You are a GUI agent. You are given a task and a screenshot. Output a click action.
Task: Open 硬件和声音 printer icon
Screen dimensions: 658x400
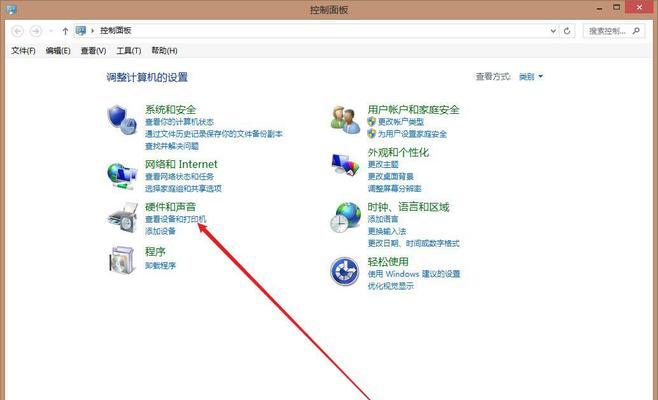[x=123, y=218]
